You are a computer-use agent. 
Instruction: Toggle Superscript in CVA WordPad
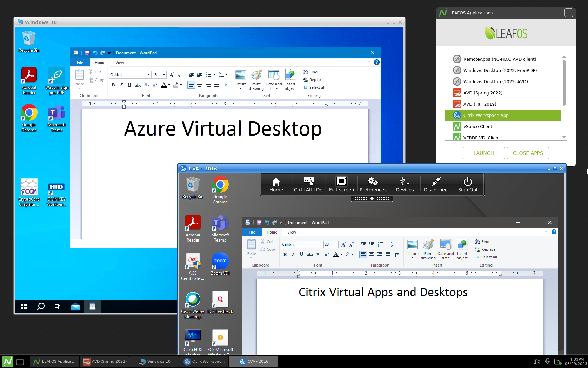(x=327, y=254)
